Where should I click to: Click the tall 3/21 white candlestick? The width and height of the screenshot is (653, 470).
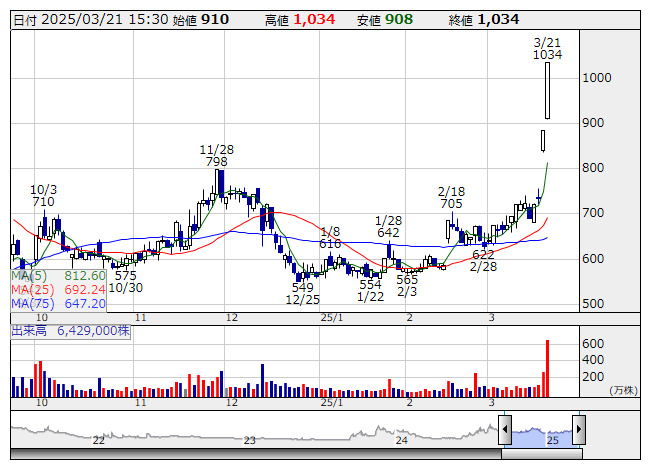pyautogui.click(x=547, y=90)
